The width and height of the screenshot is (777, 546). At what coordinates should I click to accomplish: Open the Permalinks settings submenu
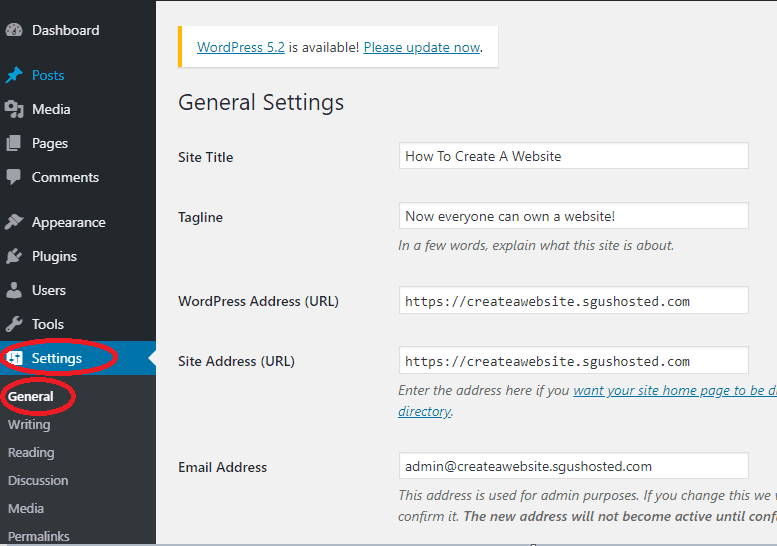click(x=38, y=536)
